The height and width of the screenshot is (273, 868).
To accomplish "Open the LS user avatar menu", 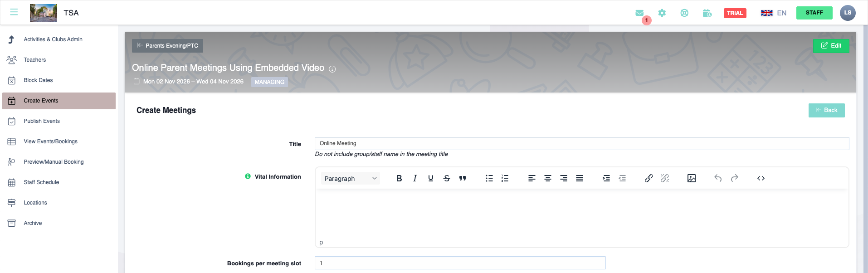I will (x=847, y=13).
